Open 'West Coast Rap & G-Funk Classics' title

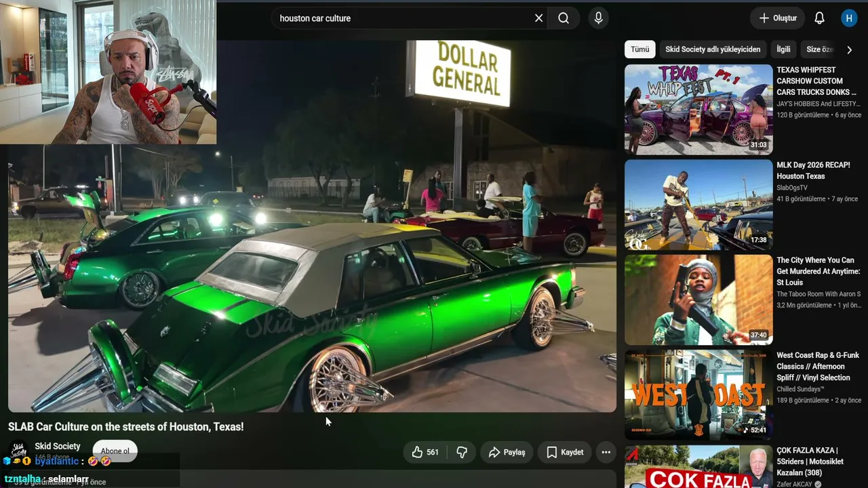tap(818, 366)
